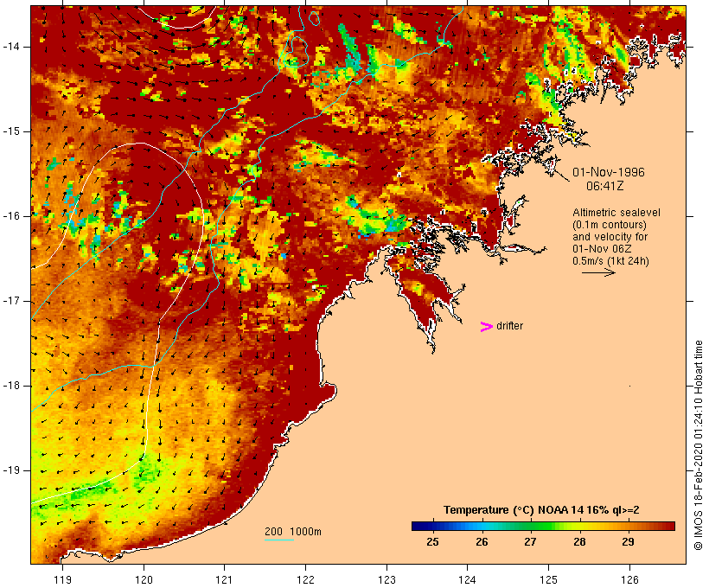Click the 'Altimetric sealevel' label
This screenshot has height=588, width=709.
pyautogui.click(x=616, y=213)
